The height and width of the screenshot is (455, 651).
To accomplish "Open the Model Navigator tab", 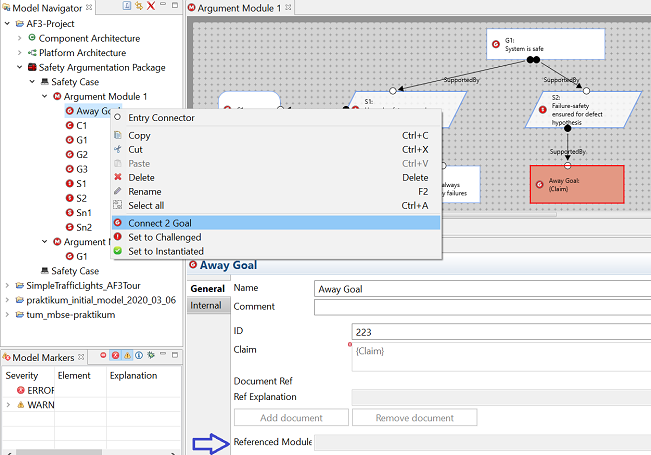I will pos(47,8).
